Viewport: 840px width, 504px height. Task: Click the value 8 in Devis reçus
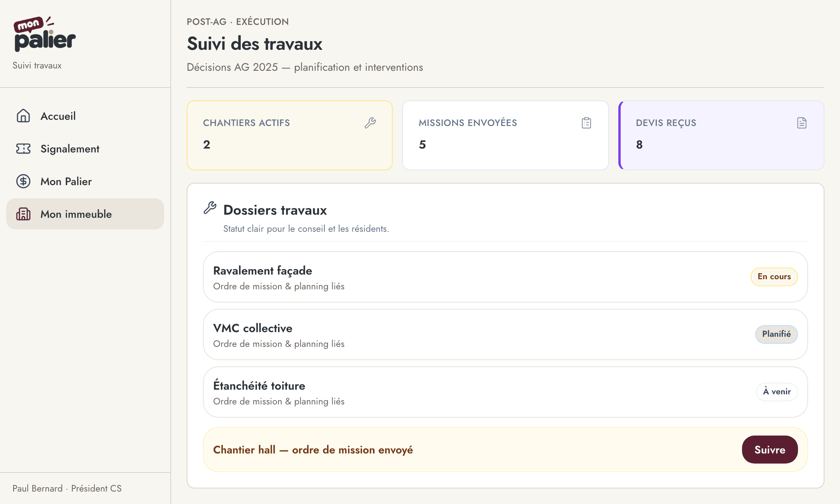coord(639,145)
